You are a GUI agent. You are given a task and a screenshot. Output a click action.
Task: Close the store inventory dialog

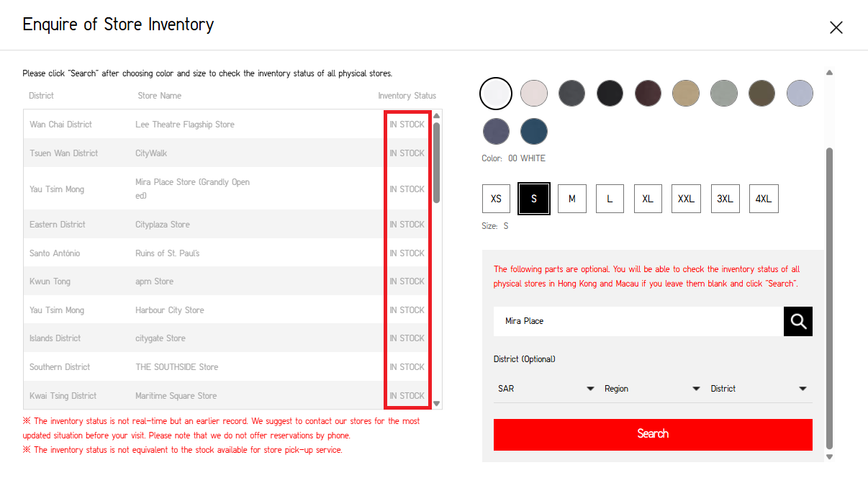(x=836, y=27)
